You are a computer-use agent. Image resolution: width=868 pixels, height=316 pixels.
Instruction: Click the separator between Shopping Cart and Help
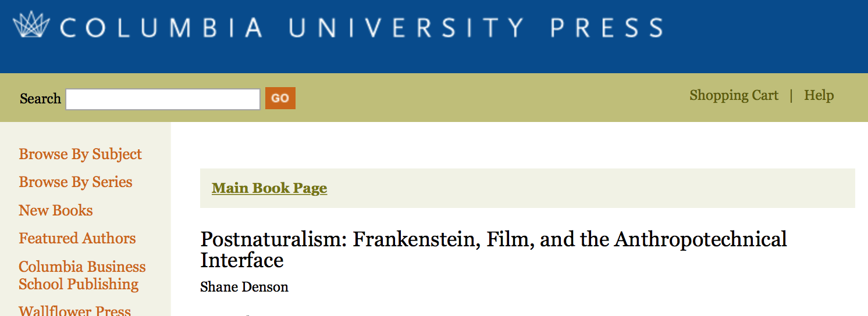(791, 95)
